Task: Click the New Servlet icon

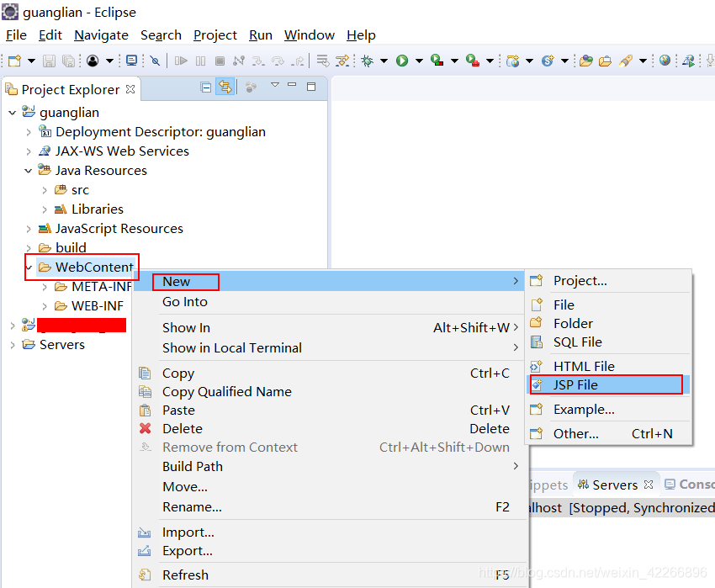Action: [x=548, y=61]
